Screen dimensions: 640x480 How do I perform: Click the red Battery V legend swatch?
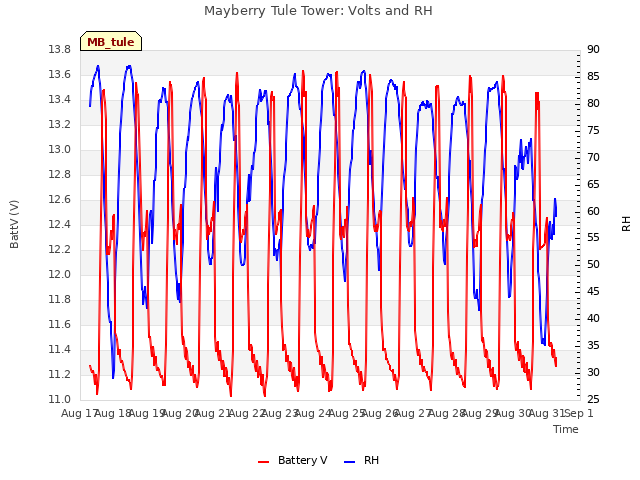coord(264,462)
